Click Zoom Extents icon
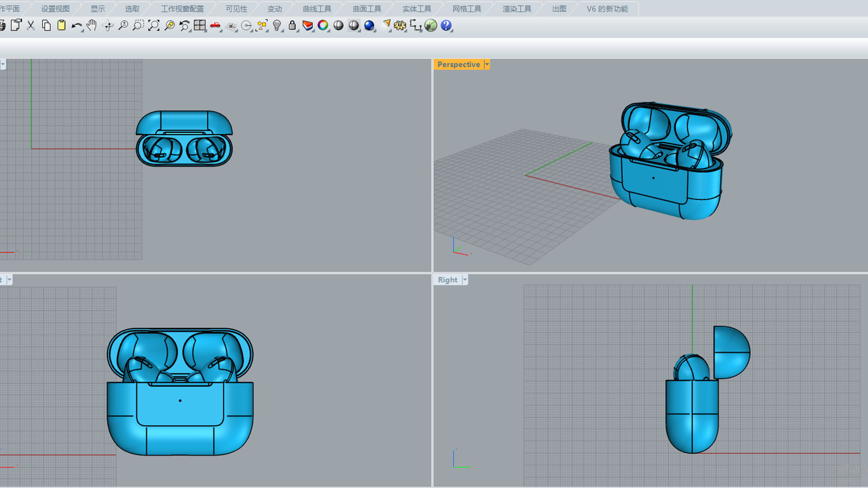The image size is (868, 488). 154,26
